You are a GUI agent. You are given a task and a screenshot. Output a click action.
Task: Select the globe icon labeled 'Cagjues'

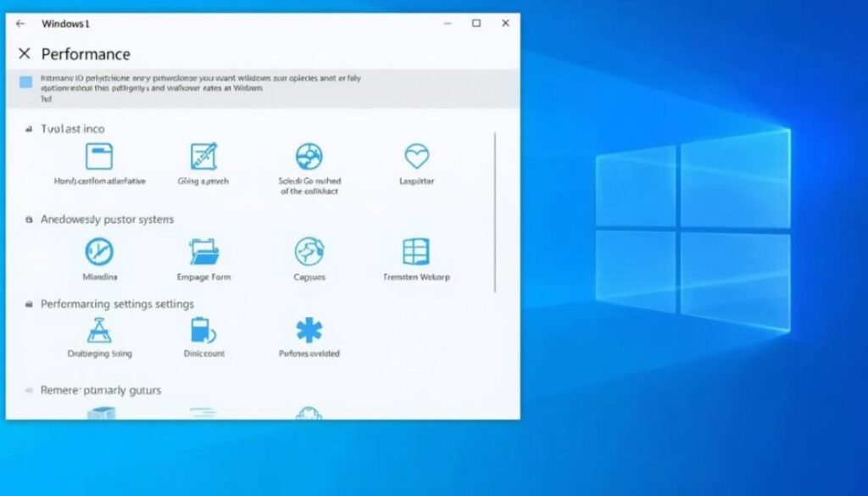309,252
